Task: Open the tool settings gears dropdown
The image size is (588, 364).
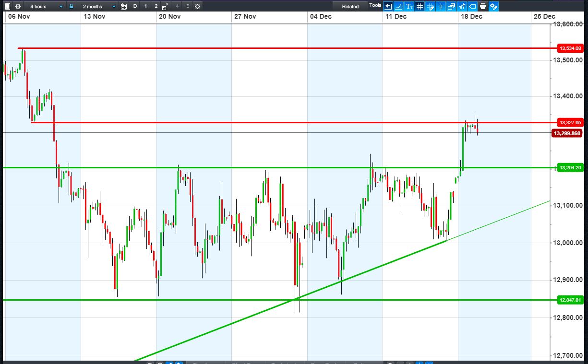Action: coord(493,6)
